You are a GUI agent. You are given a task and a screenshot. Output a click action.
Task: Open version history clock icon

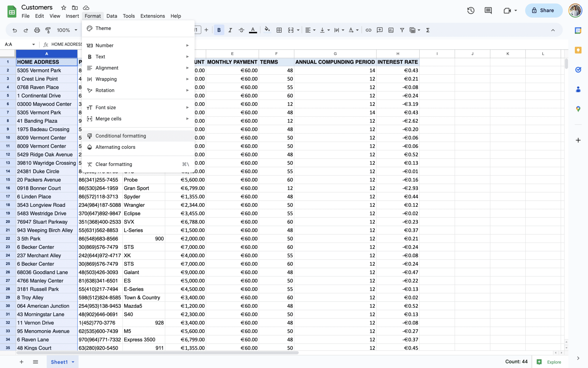tap(471, 11)
